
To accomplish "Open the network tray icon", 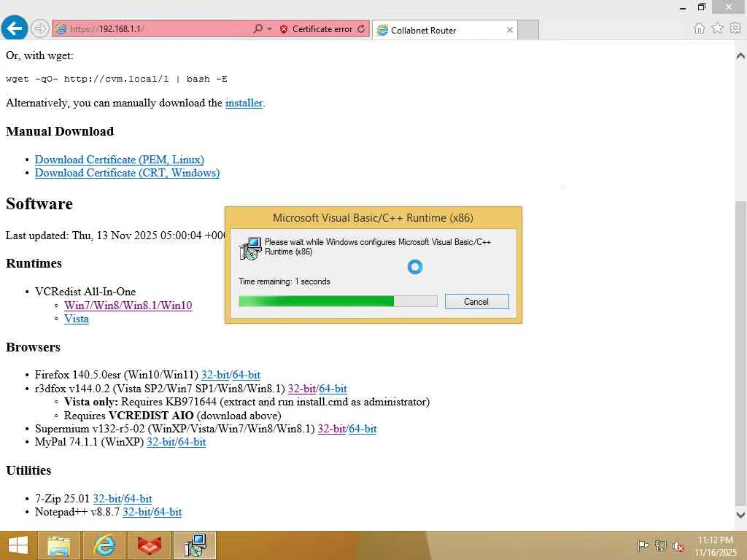I will coord(661,545).
